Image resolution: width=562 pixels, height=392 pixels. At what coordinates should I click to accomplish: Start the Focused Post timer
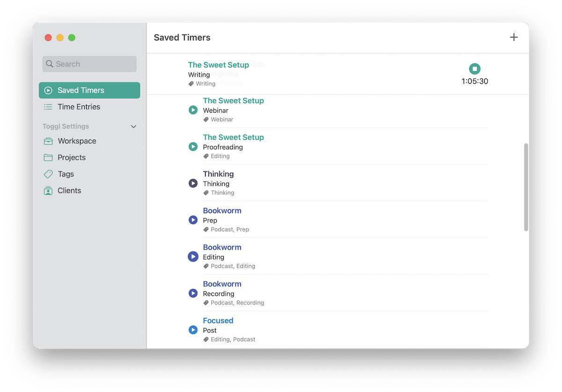coord(193,330)
